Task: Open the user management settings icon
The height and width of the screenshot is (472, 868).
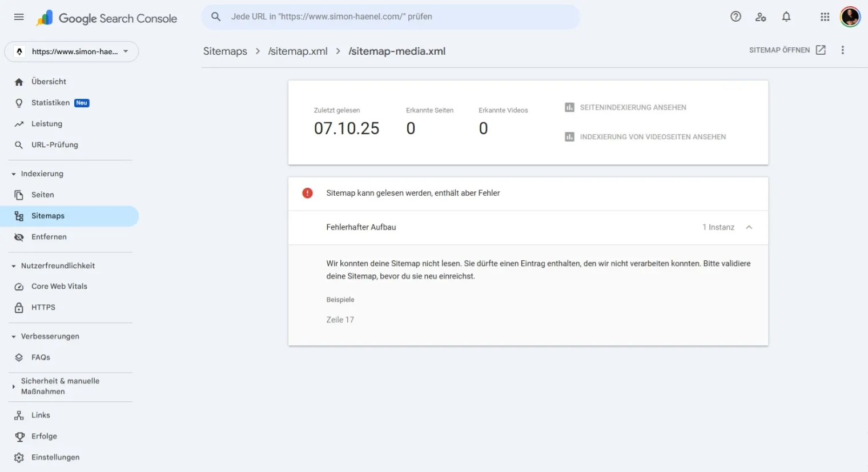Action: tap(761, 17)
